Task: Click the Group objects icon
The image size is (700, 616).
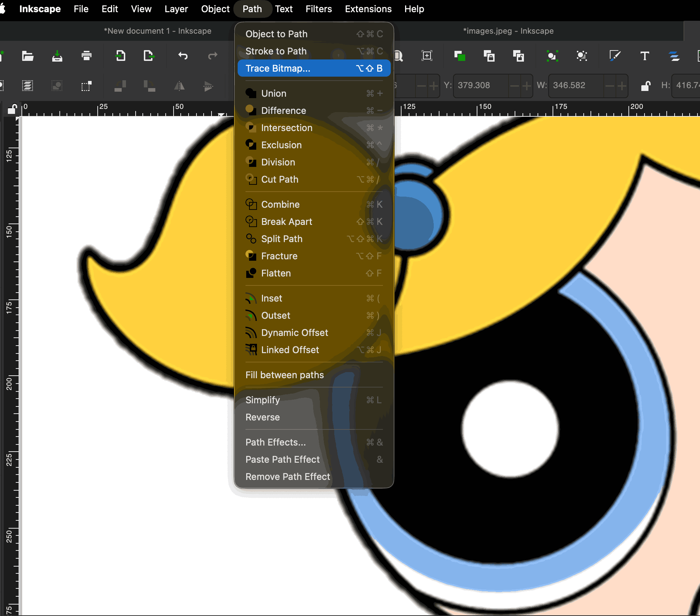Action: (x=552, y=56)
